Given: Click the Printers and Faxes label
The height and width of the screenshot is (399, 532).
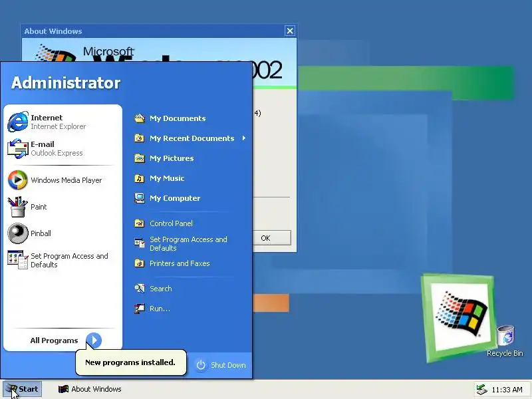Looking at the screenshot, I should pyautogui.click(x=180, y=263).
